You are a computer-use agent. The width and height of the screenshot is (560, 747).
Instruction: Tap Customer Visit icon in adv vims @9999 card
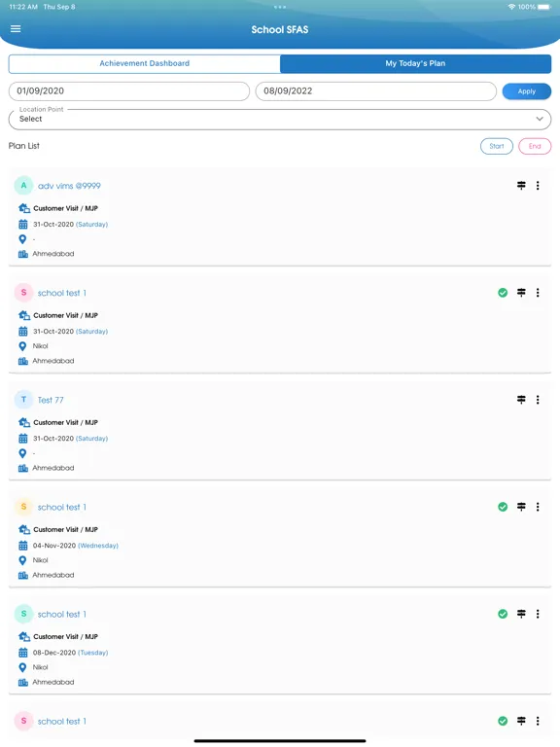click(23, 208)
